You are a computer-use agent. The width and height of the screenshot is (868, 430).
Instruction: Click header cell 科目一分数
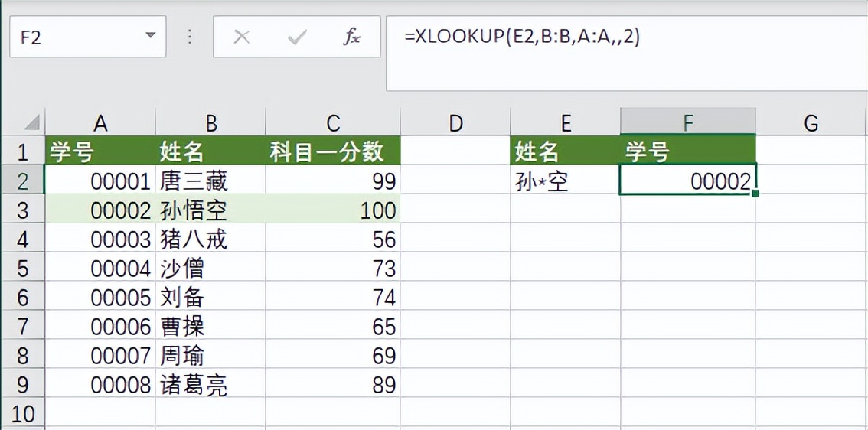pos(333,151)
